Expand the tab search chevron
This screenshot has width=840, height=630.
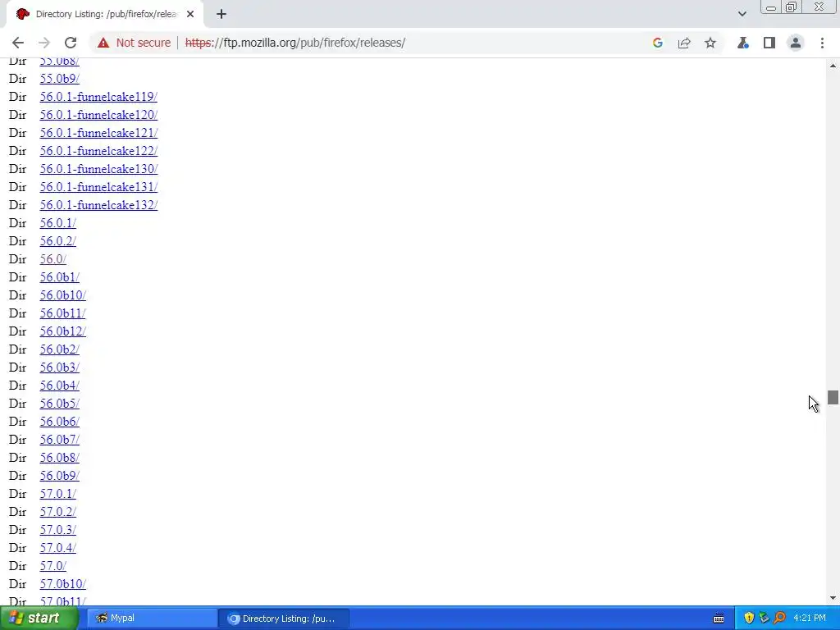pos(742,14)
